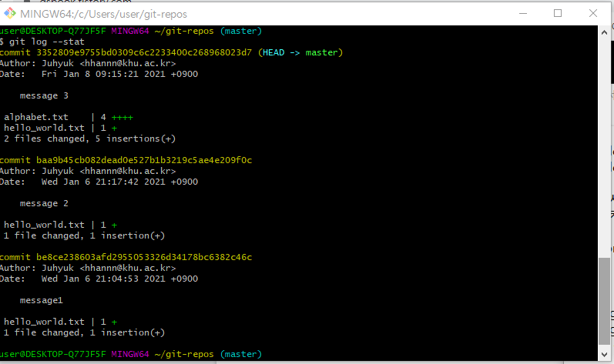Click the date 'Wed Jan 6 21:17:42 2021'

tap(103, 182)
